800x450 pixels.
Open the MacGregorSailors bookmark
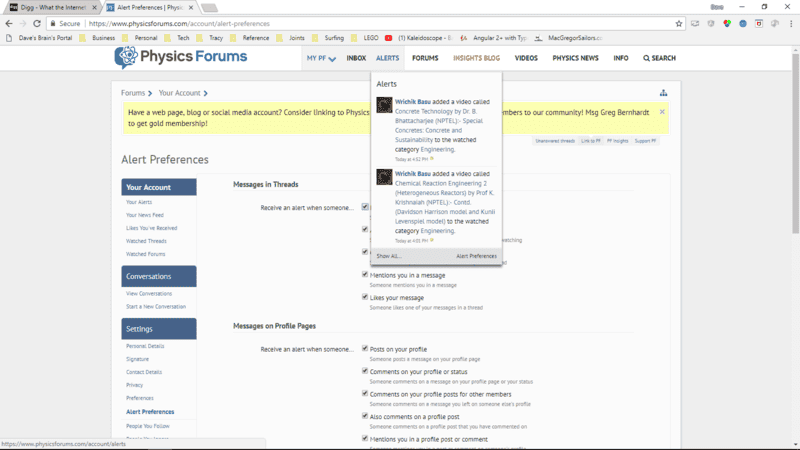point(569,38)
